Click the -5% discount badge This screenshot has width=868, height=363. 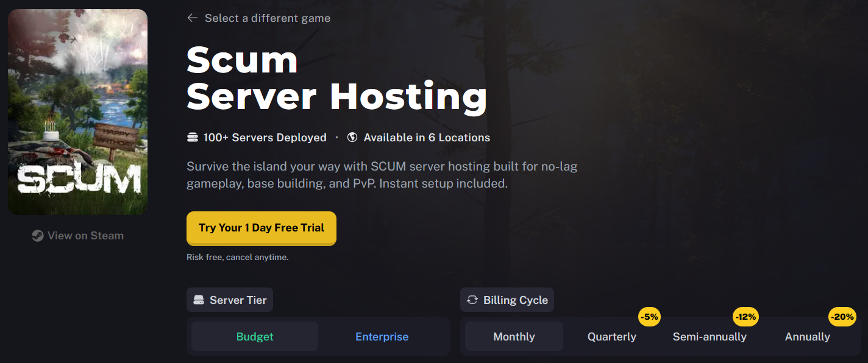point(649,317)
